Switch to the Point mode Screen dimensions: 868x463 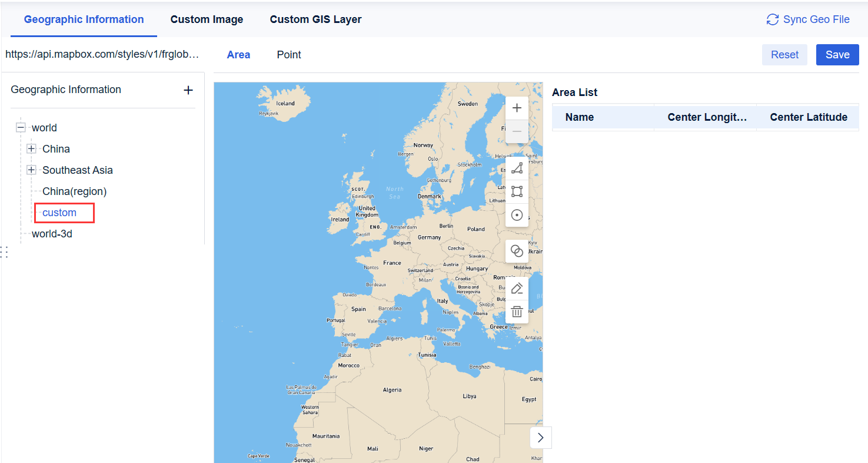[x=288, y=54]
